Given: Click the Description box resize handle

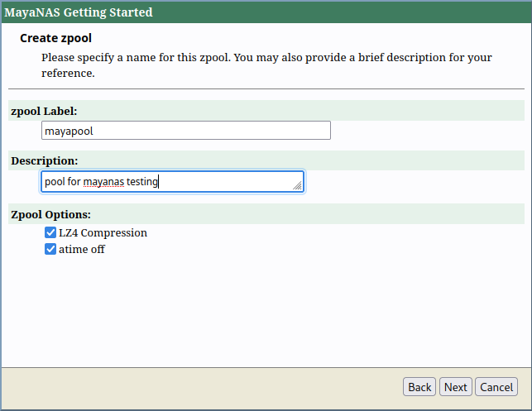Looking at the screenshot, I should [298, 187].
